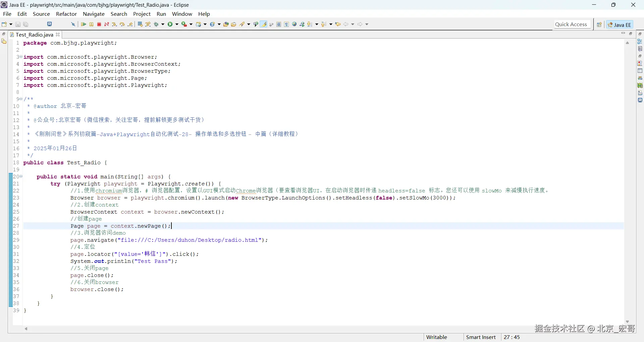644x342 pixels.
Task: Click the Step Over icon
Action: click(x=122, y=24)
